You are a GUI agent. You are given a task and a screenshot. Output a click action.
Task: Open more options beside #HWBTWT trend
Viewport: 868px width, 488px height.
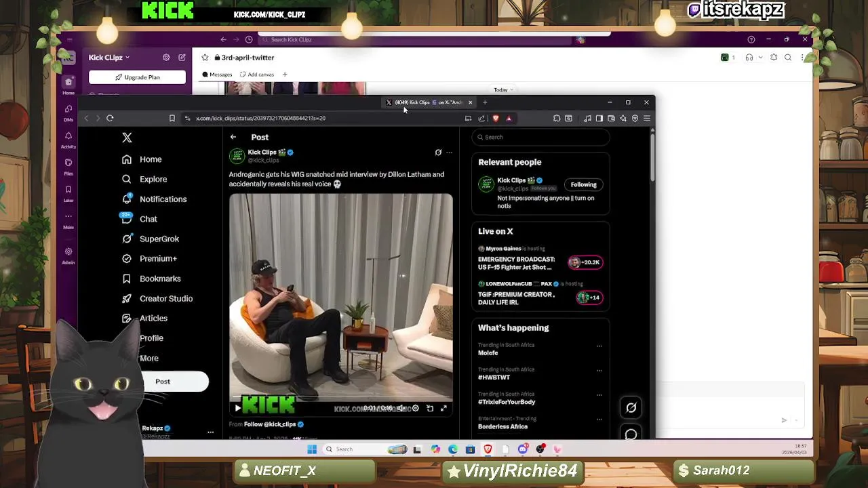(x=599, y=371)
